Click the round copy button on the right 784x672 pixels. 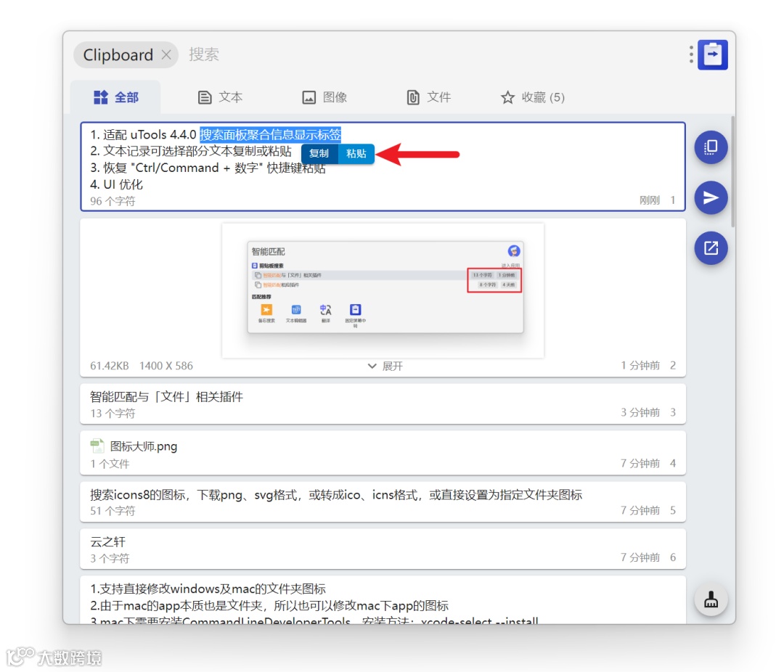[x=711, y=147]
